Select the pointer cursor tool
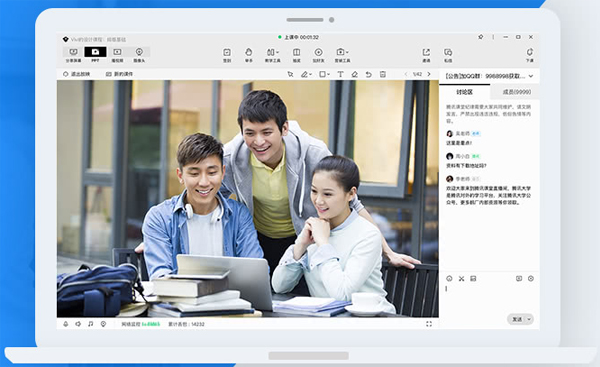Screen dimensions: 600x367 pyautogui.click(x=290, y=74)
